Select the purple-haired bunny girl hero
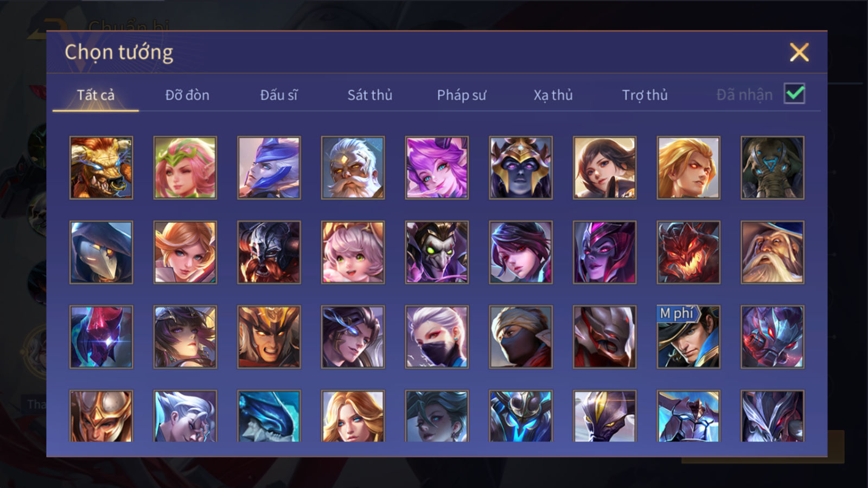The width and height of the screenshot is (868, 488). 437,168
